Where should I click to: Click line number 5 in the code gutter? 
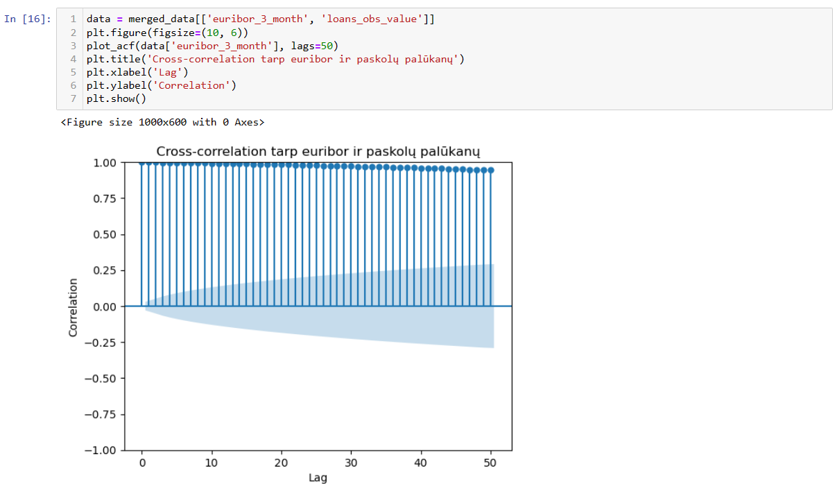[x=73, y=72]
